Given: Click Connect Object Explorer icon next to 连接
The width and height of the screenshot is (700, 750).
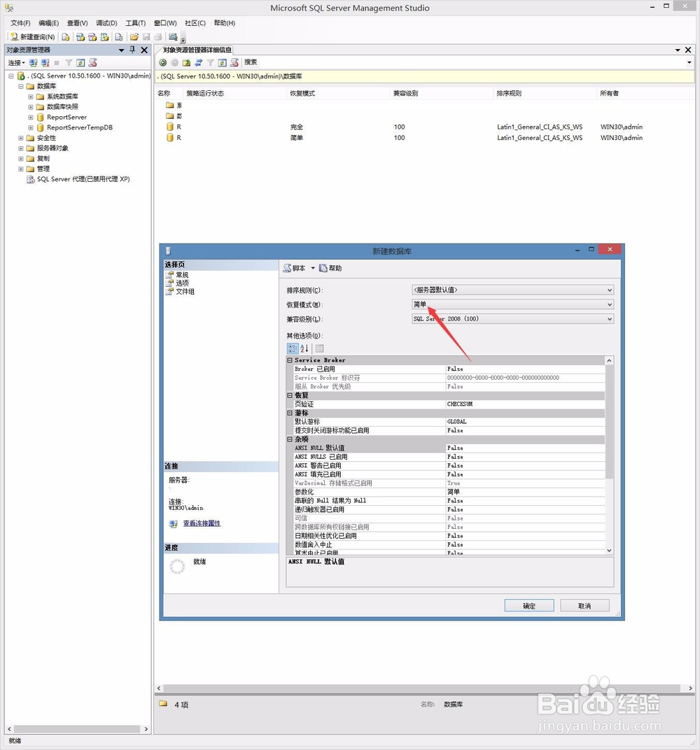Looking at the screenshot, I should pos(33,63).
